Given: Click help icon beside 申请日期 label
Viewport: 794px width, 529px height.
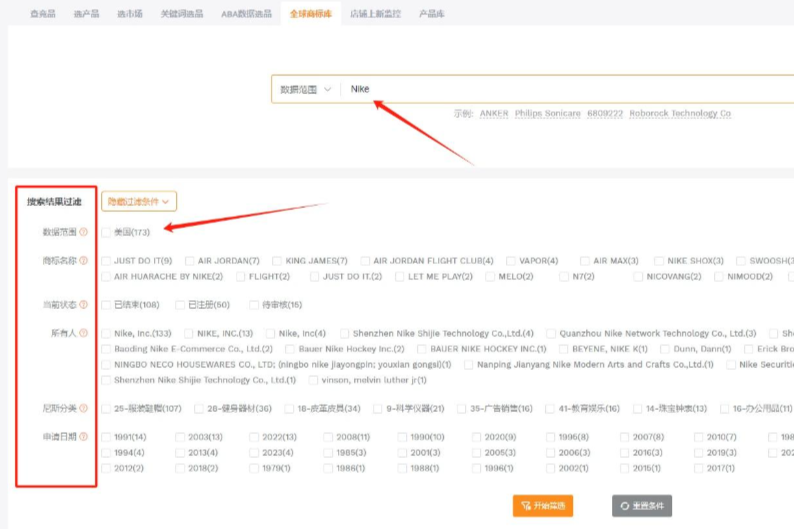Looking at the screenshot, I should pos(84,436).
